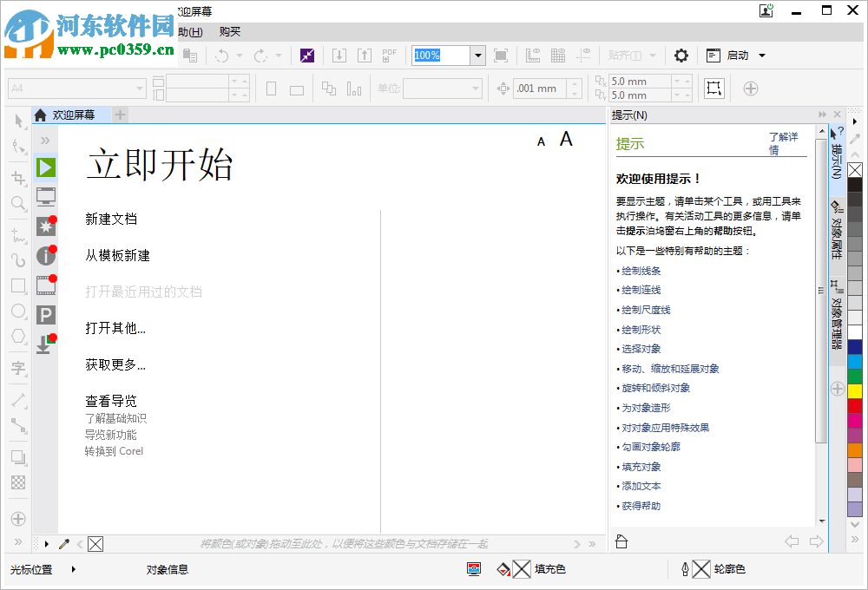
Task: Click the download icon in the welcome sidebar
Action: pyautogui.click(x=45, y=345)
